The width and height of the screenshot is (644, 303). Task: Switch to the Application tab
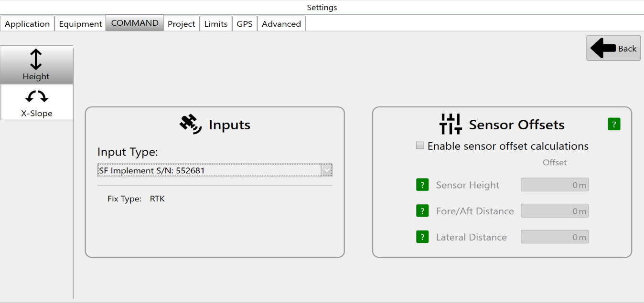tap(27, 24)
